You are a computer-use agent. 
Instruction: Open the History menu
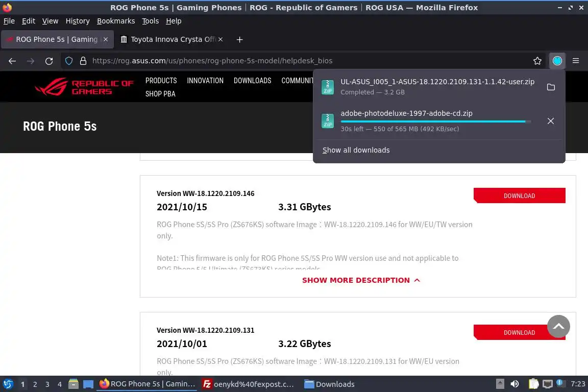[78, 21]
